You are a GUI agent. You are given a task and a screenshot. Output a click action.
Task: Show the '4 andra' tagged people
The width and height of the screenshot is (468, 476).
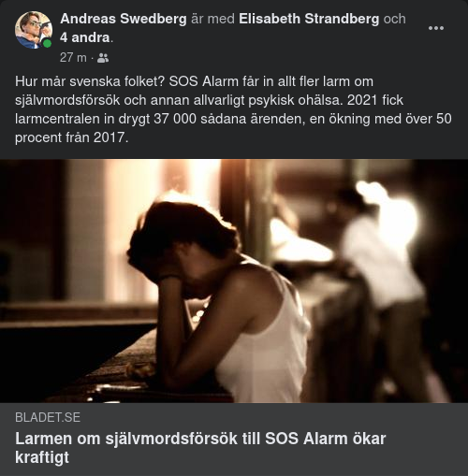(x=85, y=37)
